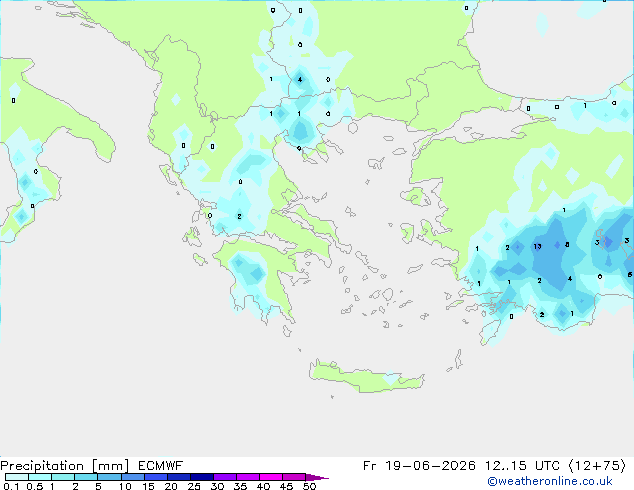Click the 13 mm value over Turkey
The height and width of the screenshot is (490, 634).
[537, 246]
